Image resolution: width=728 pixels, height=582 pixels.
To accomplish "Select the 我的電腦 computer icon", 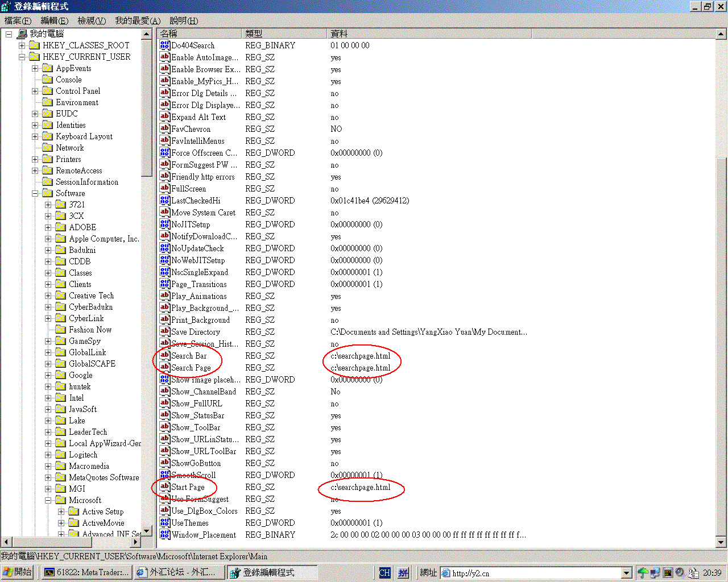I will click(22, 34).
